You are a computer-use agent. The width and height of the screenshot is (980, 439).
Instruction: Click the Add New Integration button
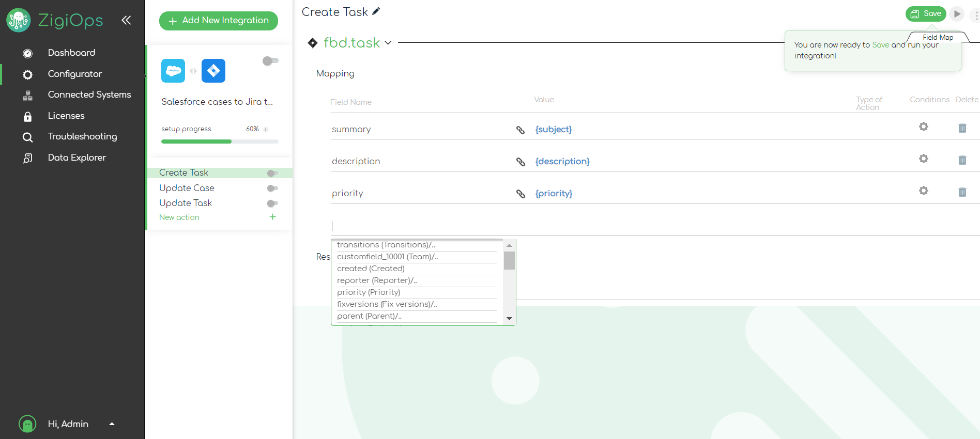pyautogui.click(x=219, y=21)
